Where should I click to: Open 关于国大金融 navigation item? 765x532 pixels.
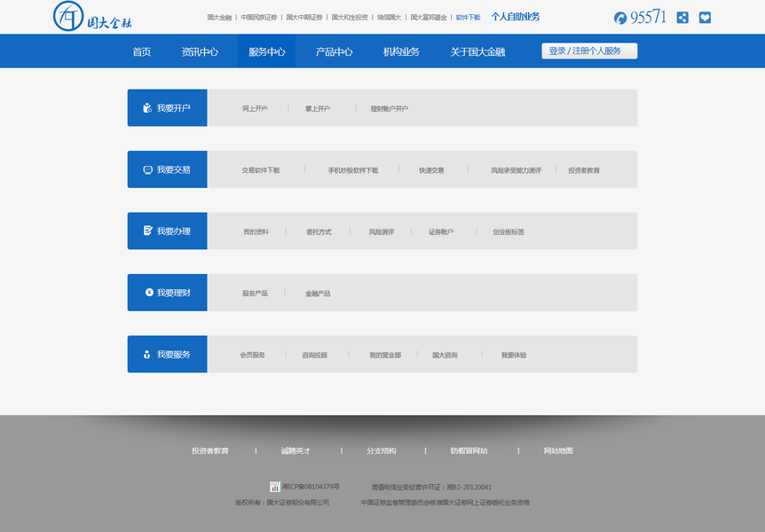click(477, 51)
